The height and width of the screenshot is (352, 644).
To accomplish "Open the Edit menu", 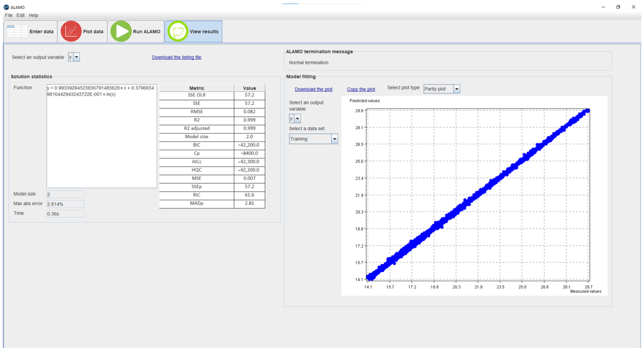I will 21,15.
